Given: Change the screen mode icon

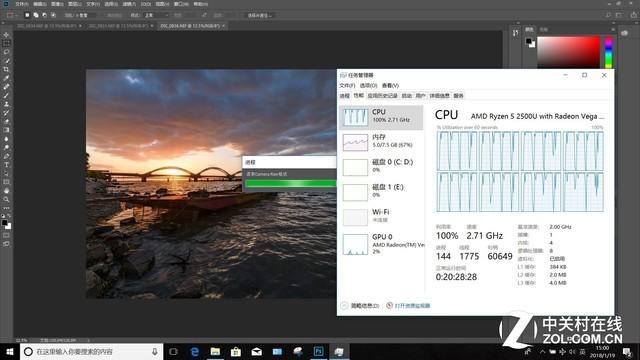Looking at the screenshot, I should [x=6, y=244].
